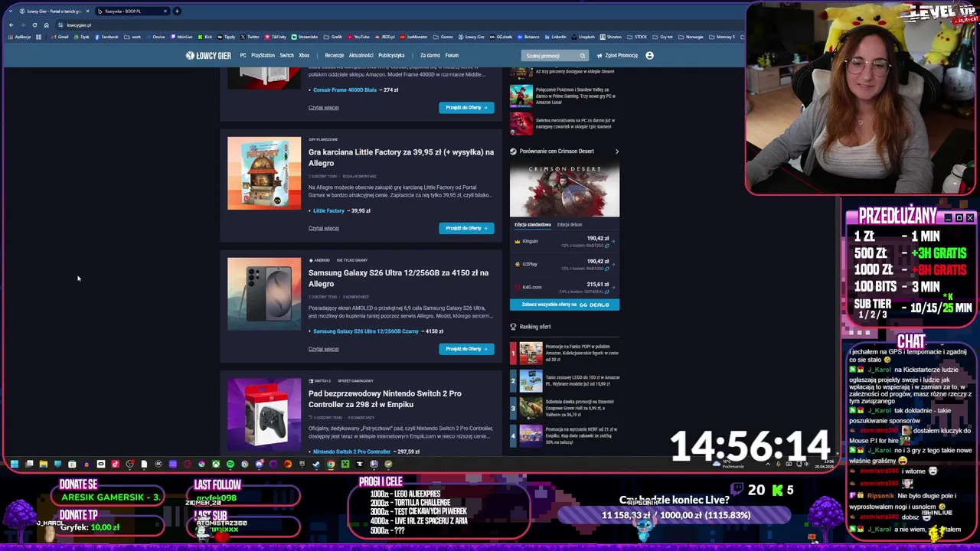Click Zgłoś Promocję button
This screenshot has height=551, width=980.
coord(618,56)
